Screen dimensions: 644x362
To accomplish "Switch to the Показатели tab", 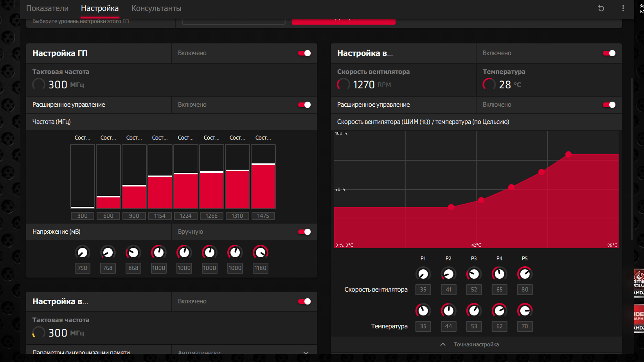I will coord(47,8).
